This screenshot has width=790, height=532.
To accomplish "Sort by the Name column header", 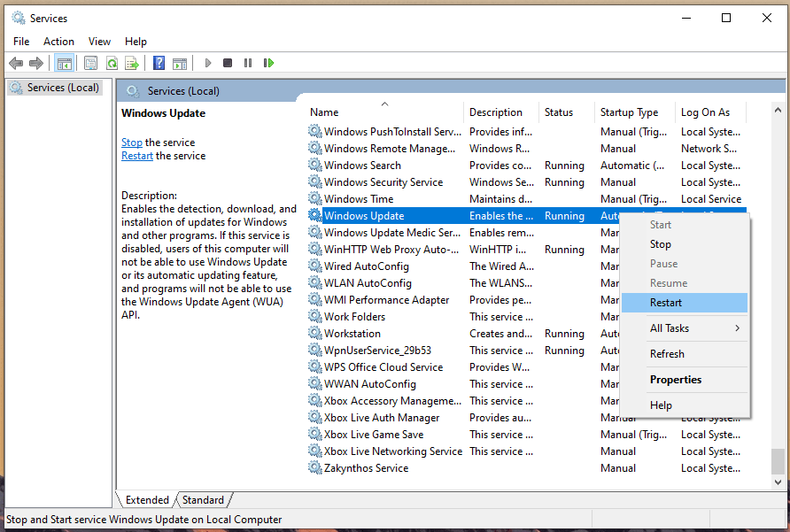I will [x=385, y=112].
